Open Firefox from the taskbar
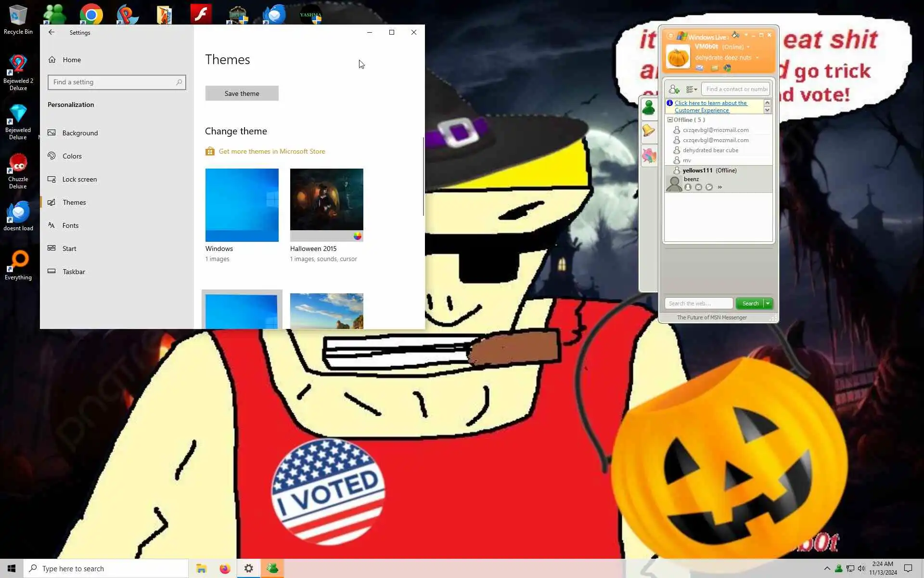 (x=225, y=569)
